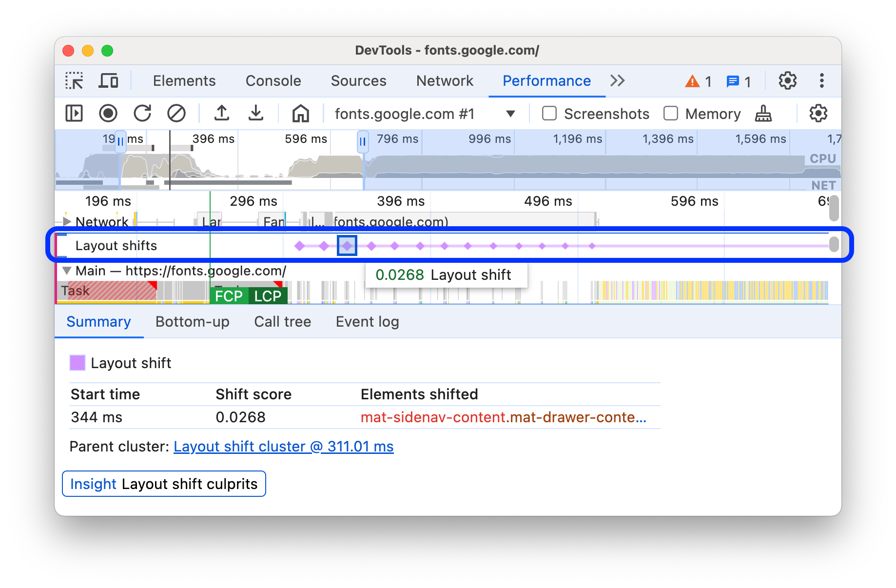Export the current performance profile
The image size is (896, 588).
tap(256, 114)
